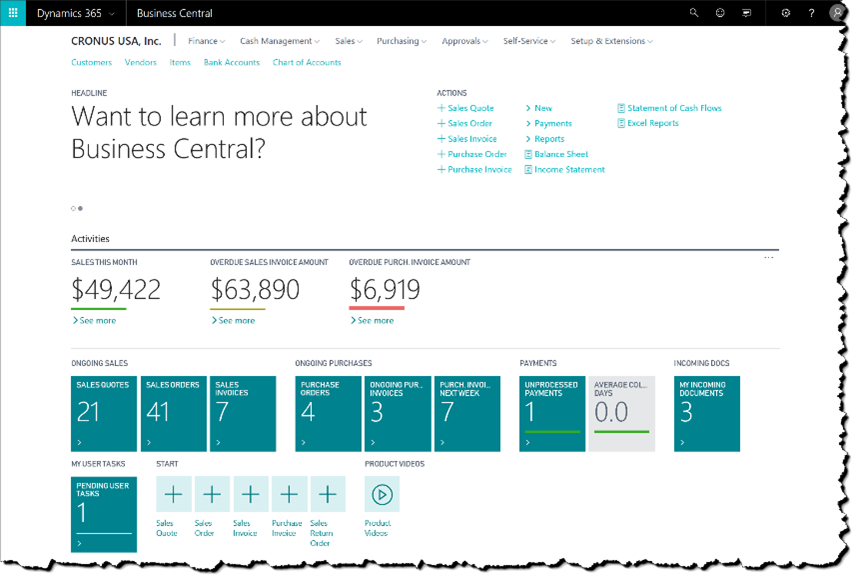Viewport: 864px width, 585px height.
Task: Expand the Approvals menu
Action: click(465, 41)
